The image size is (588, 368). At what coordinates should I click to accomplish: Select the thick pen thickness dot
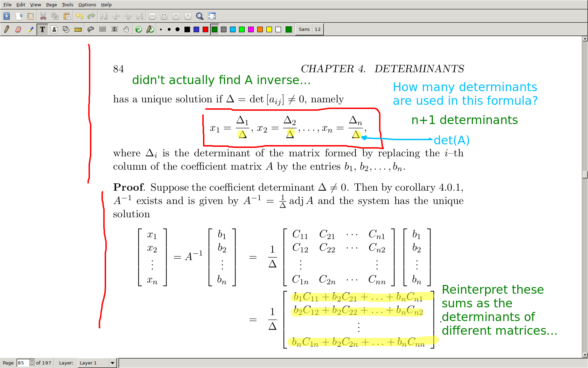coord(177,29)
